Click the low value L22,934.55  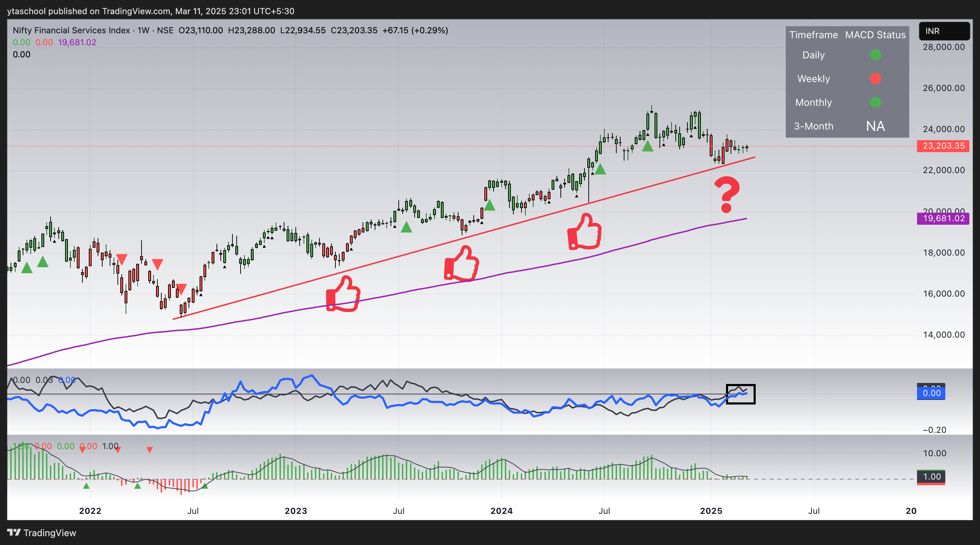303,30
